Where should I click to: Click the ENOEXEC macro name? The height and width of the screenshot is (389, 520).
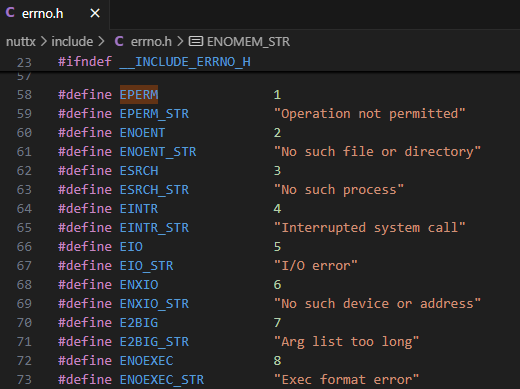click(x=147, y=361)
